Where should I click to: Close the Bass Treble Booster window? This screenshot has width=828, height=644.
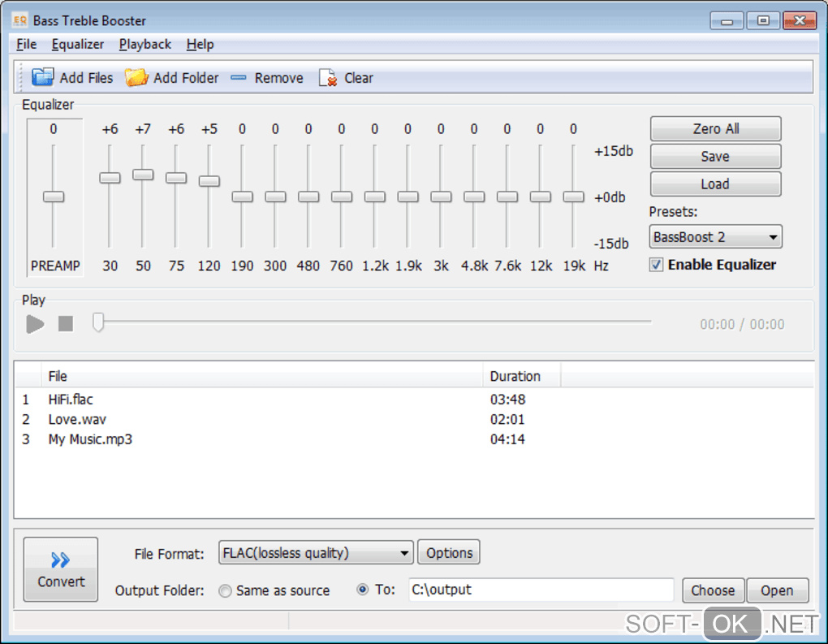(800, 20)
